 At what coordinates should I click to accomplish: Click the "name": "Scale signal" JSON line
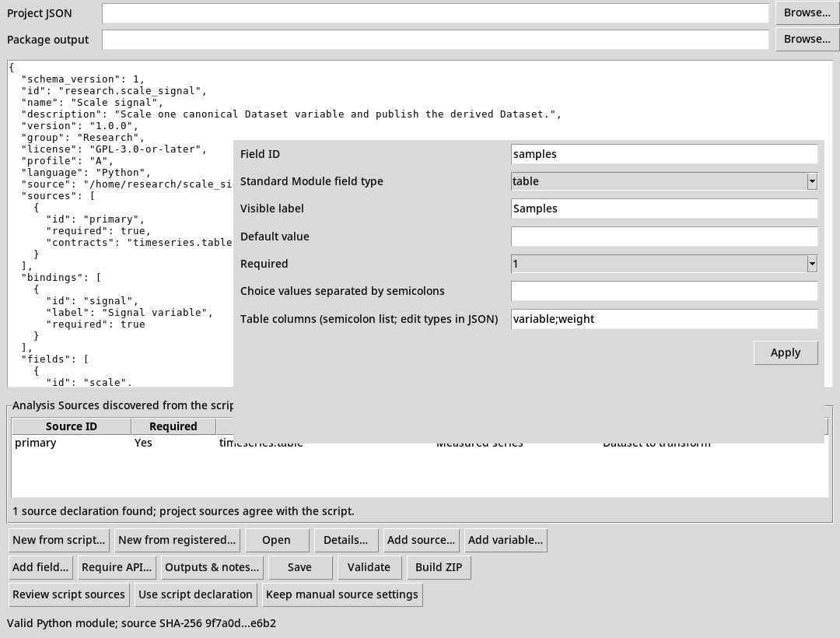(x=92, y=103)
